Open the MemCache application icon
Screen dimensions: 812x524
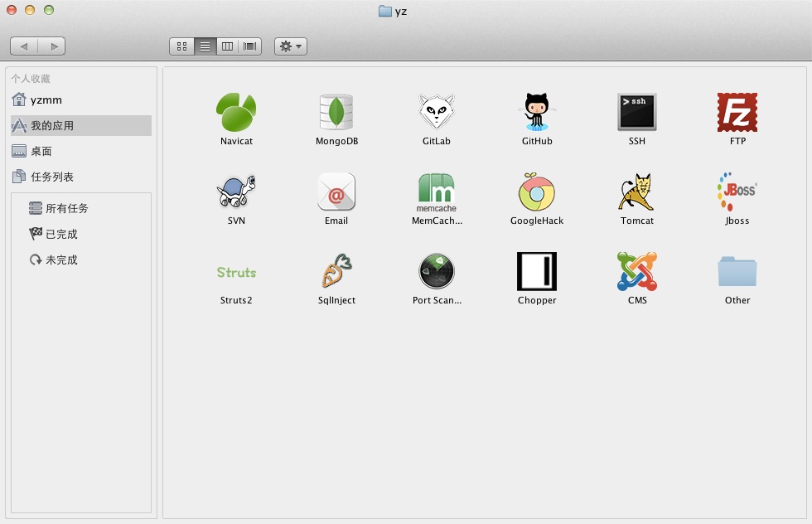click(x=437, y=193)
